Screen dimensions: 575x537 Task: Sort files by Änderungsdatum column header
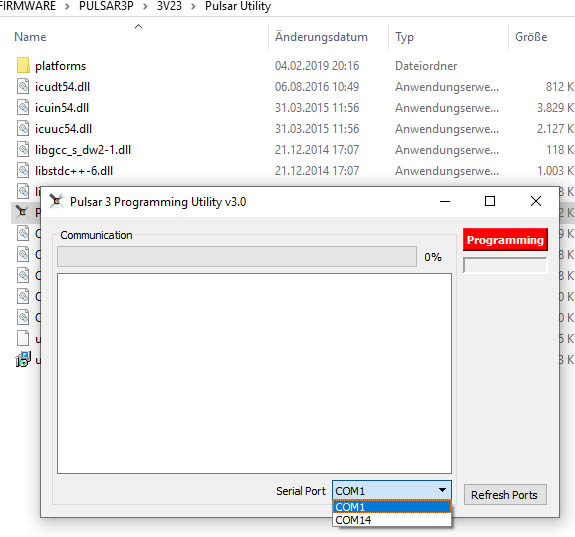coord(321,37)
